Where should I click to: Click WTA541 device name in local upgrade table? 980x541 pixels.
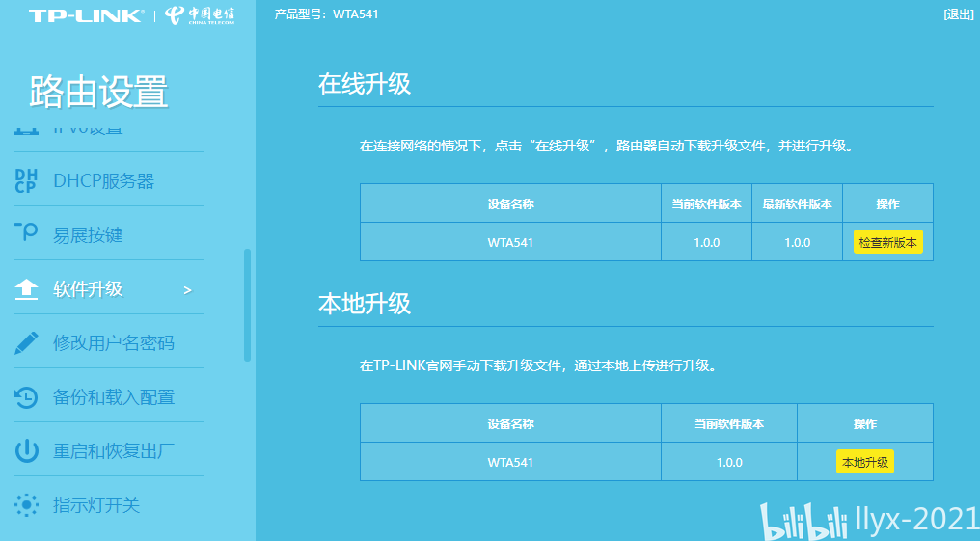pos(510,462)
